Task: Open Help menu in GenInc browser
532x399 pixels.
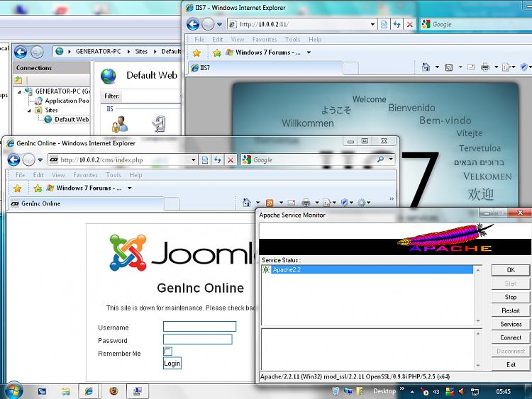Action: click(135, 175)
